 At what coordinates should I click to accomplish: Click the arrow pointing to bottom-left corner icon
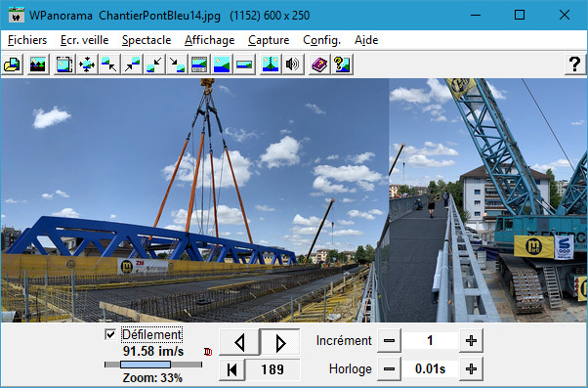click(154, 65)
